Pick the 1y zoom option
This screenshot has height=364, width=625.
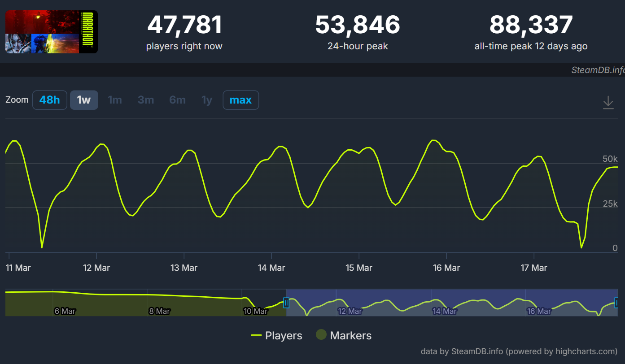coord(207,100)
